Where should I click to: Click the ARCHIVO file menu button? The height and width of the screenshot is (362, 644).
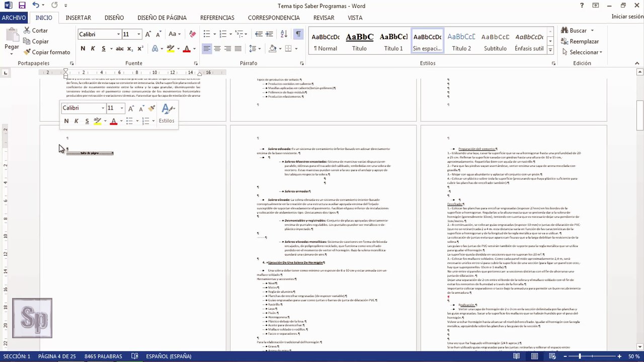[14, 18]
